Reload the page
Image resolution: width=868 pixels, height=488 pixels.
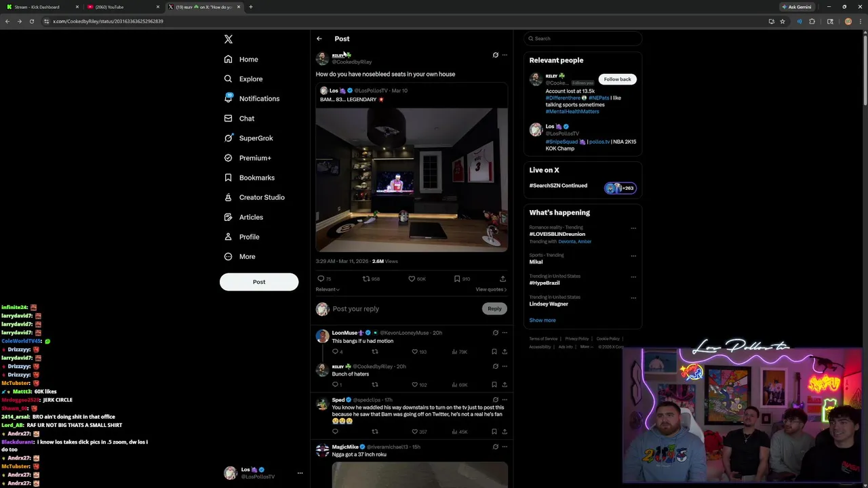point(31,21)
